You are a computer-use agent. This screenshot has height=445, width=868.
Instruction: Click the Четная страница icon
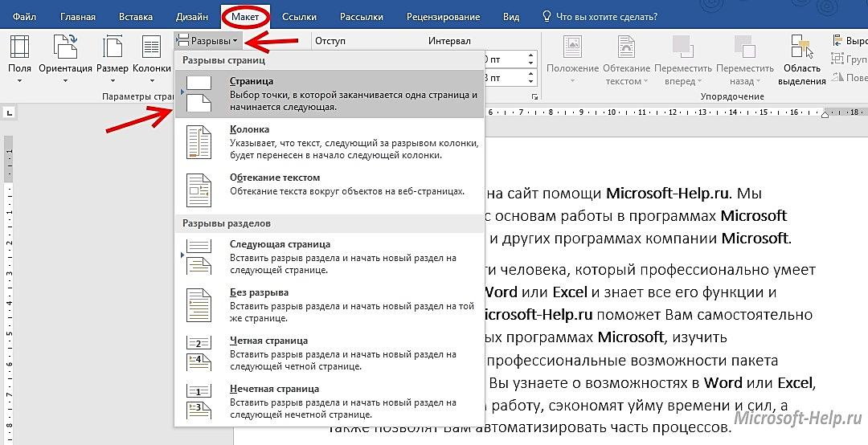tap(199, 353)
